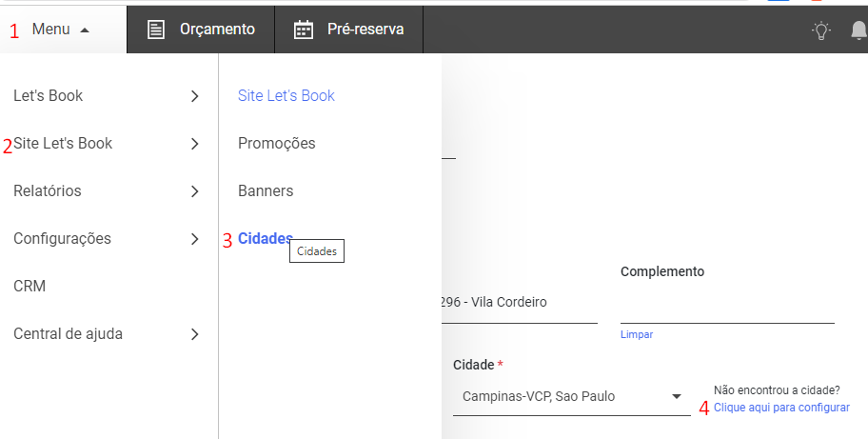Image resolution: width=868 pixels, height=439 pixels.
Task: Expand Let's Book submenu chevron
Action: tap(194, 96)
